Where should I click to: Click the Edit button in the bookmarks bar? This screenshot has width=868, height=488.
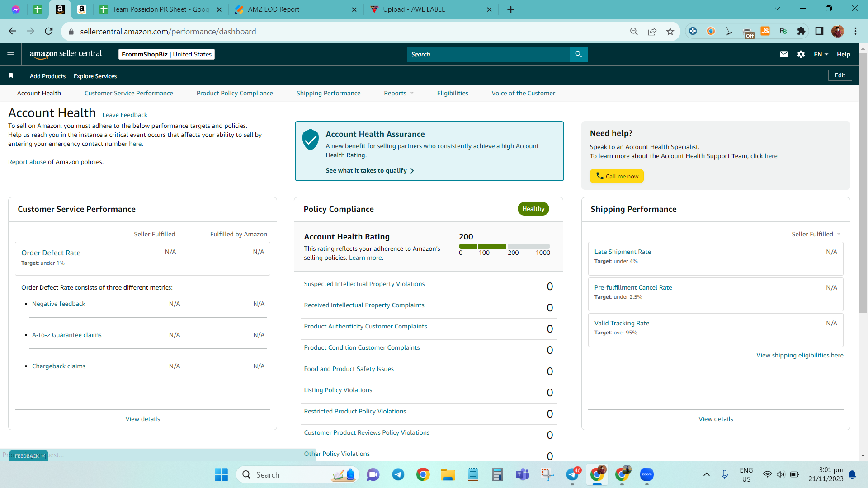(x=840, y=75)
